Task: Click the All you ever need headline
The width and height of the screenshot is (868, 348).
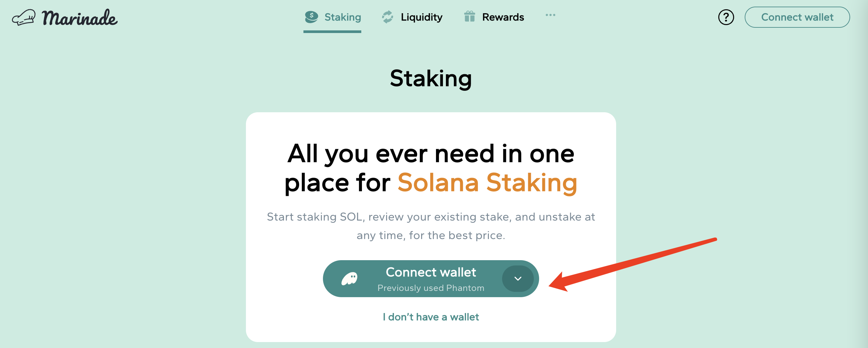Action: click(431, 154)
